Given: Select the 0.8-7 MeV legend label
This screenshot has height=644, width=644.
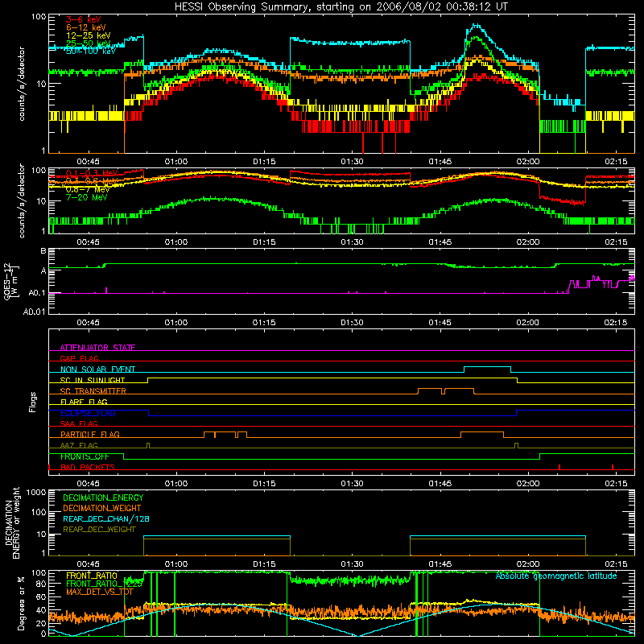Looking at the screenshot, I should click(88, 189).
